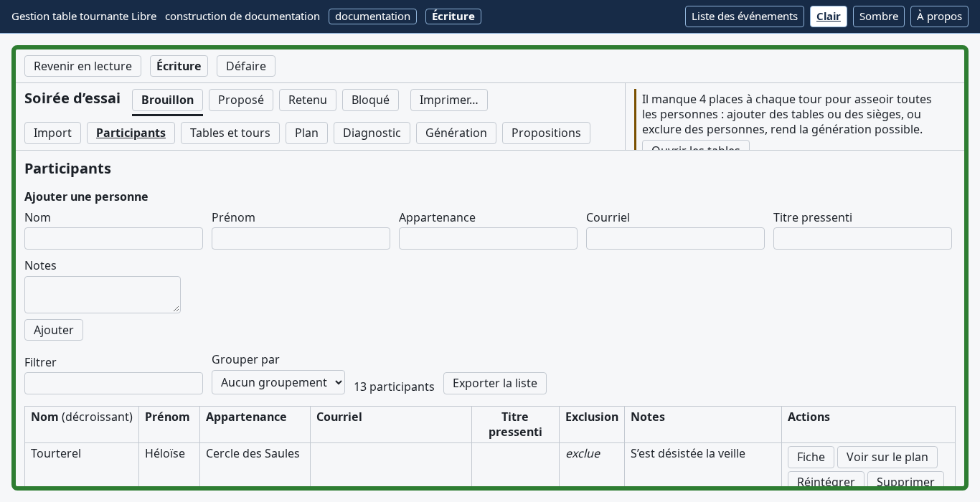Click the Ajouter button
Screen dimensions: 980x502
tap(54, 330)
